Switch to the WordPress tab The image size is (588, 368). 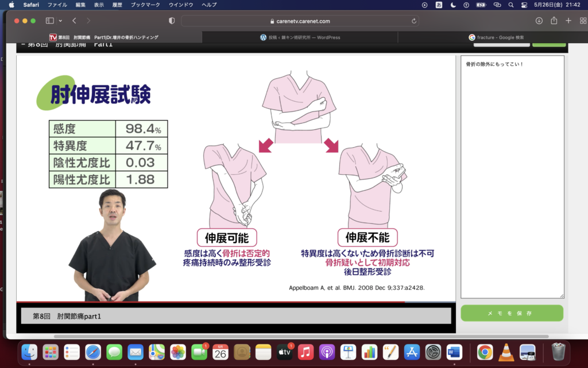point(300,37)
